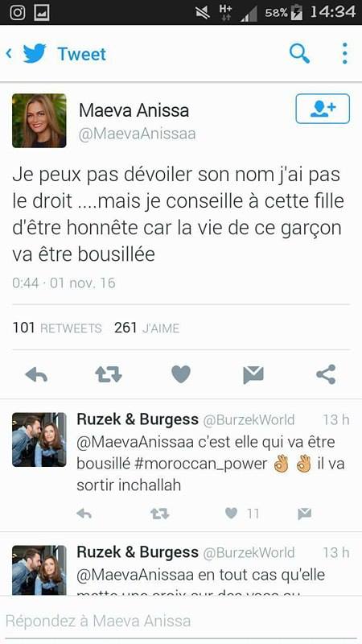Message icon on first Ruzek & Burgess reply
Viewport: 362px width, 644px height.
pyautogui.click(x=305, y=514)
